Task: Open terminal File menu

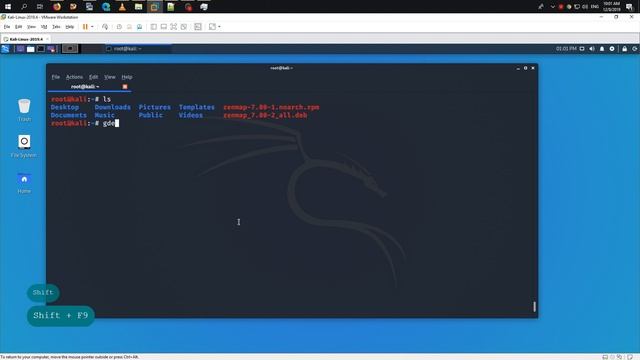Action: coord(56,77)
